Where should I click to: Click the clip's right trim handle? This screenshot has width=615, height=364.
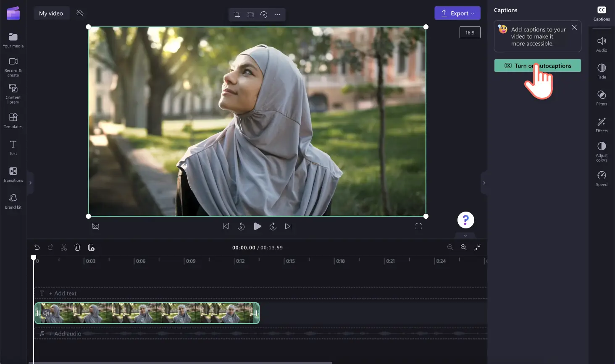(255, 313)
